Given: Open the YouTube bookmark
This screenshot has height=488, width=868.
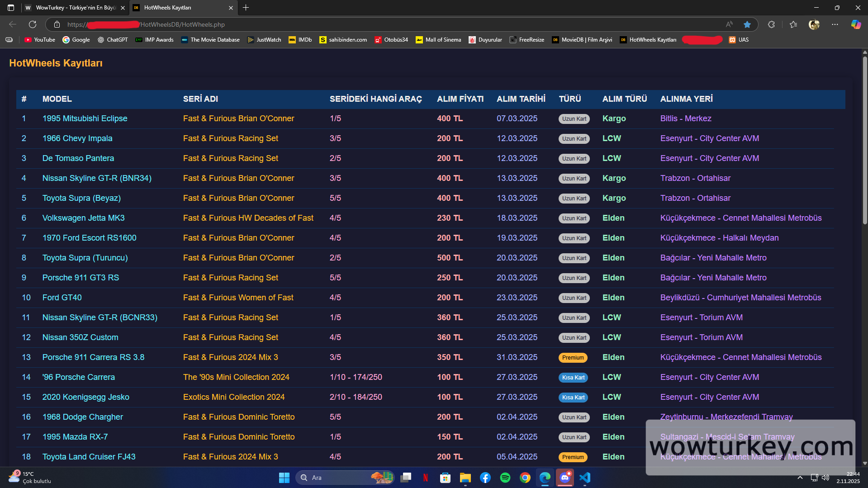Looking at the screenshot, I should (40, 40).
